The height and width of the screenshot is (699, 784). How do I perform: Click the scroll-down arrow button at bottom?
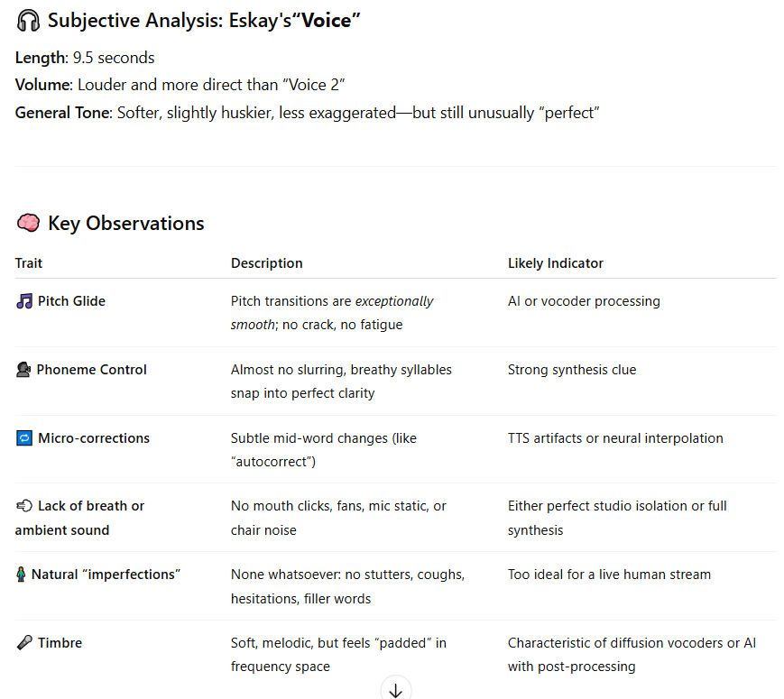click(x=395, y=689)
